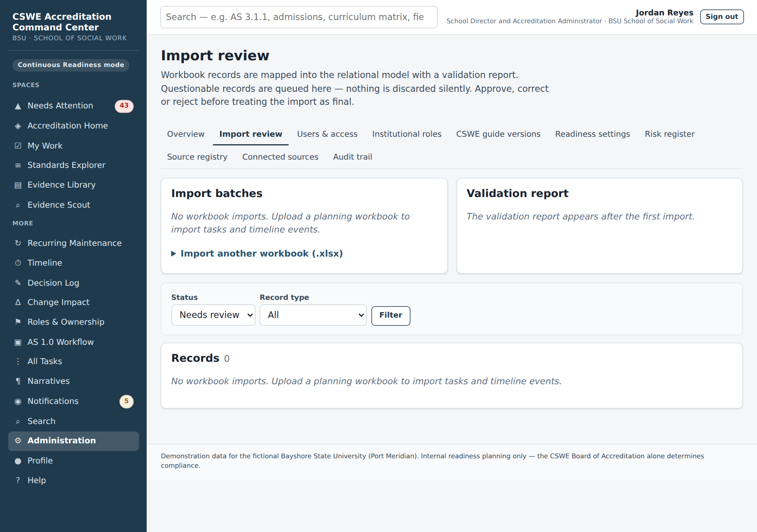Click the Continuous Readiness mode badge
The height and width of the screenshot is (532, 757).
pos(71,65)
